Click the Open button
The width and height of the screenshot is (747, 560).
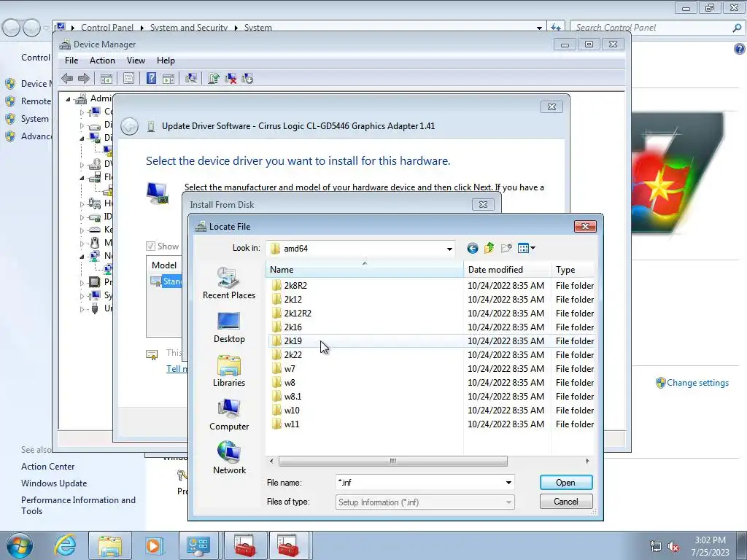point(566,483)
